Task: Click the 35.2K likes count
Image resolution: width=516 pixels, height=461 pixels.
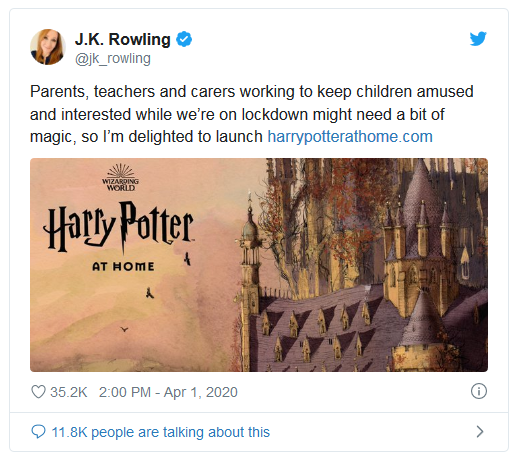Action: click(x=69, y=392)
